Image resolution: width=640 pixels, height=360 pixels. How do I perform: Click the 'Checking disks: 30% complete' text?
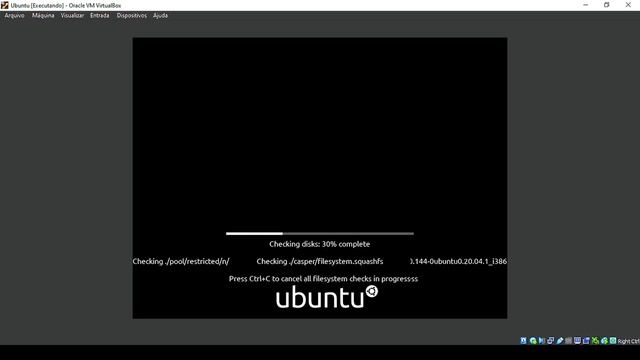point(320,244)
